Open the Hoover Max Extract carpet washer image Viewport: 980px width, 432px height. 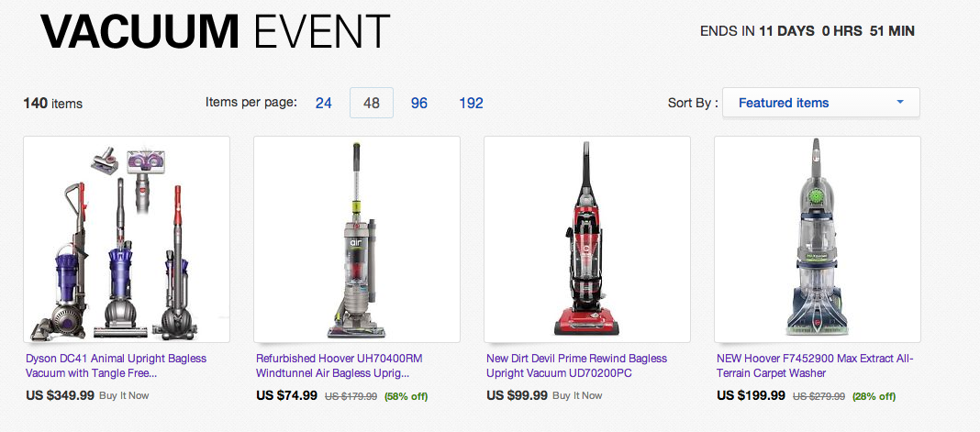[818, 239]
